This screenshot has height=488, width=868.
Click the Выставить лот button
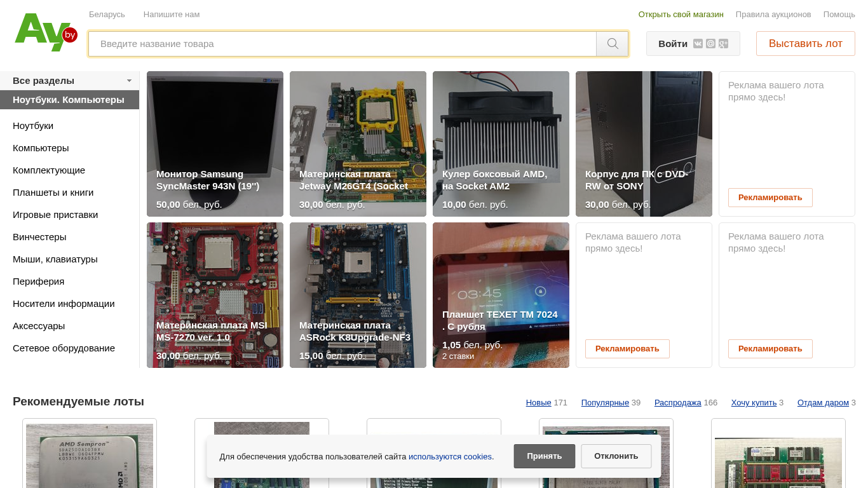coord(805,44)
